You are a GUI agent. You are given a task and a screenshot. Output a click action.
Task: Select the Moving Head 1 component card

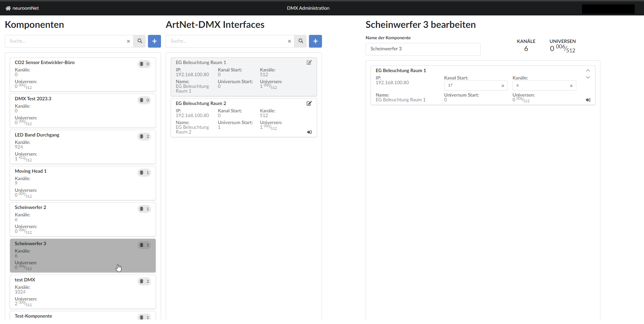point(83,183)
